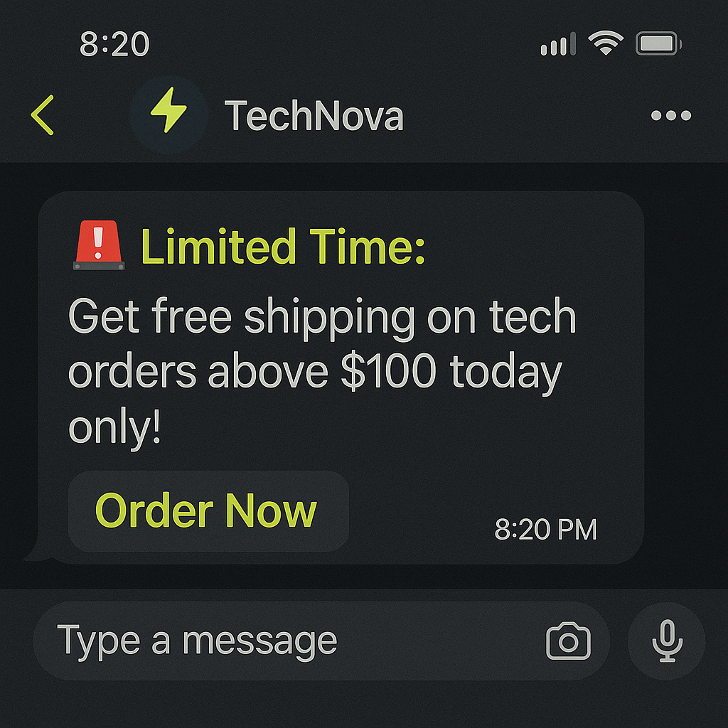Tap the word "today" in the promo message
This screenshot has width=728, height=728.
tap(505, 373)
